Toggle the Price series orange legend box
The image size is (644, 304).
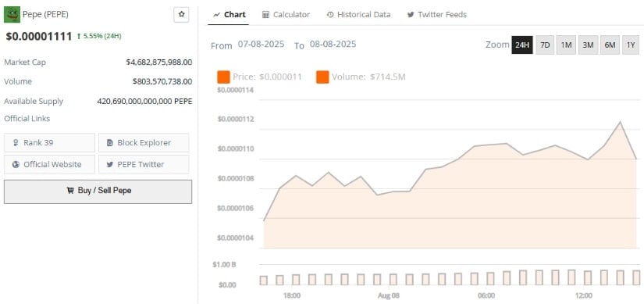223,77
